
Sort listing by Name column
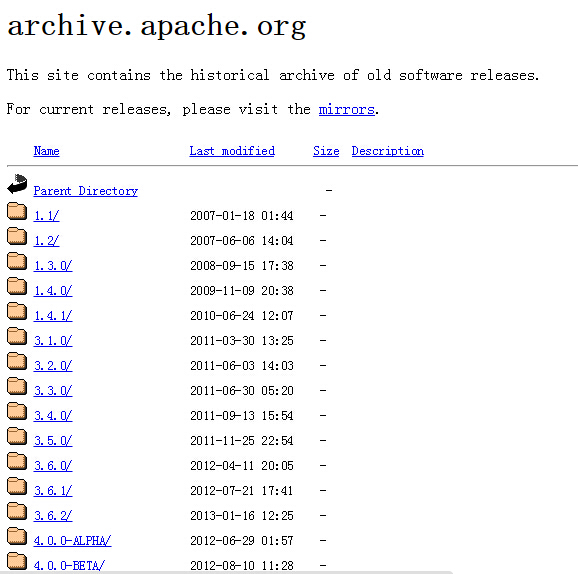pos(46,151)
